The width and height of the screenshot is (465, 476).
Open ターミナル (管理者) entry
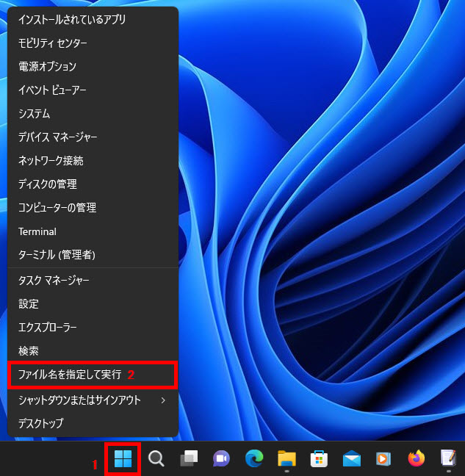pos(57,255)
